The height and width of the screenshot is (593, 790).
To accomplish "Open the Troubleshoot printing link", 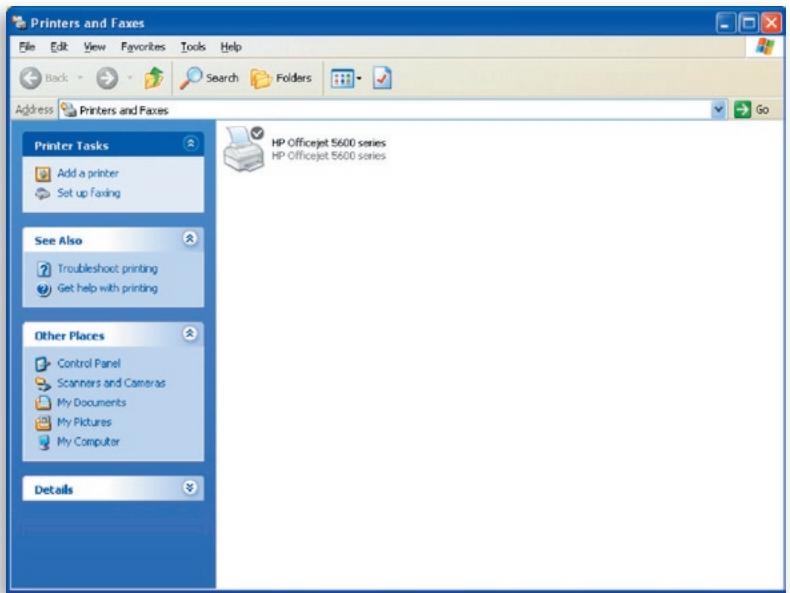I will click(107, 269).
